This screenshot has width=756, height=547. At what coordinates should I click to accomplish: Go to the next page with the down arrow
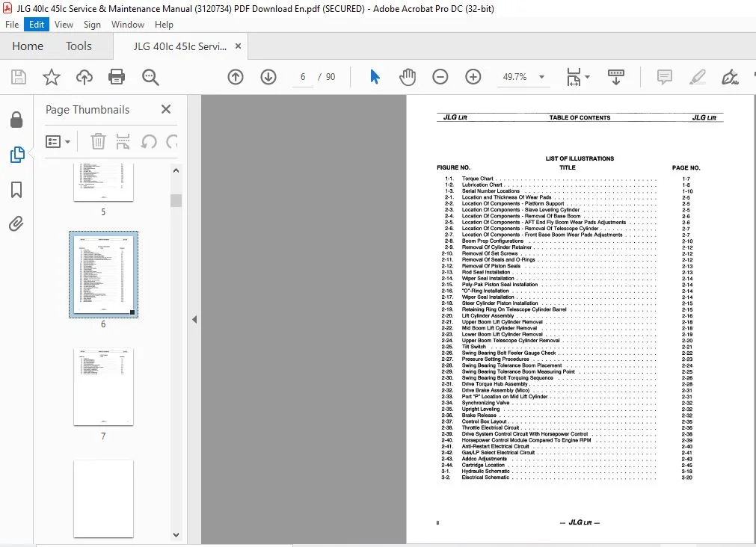point(268,77)
